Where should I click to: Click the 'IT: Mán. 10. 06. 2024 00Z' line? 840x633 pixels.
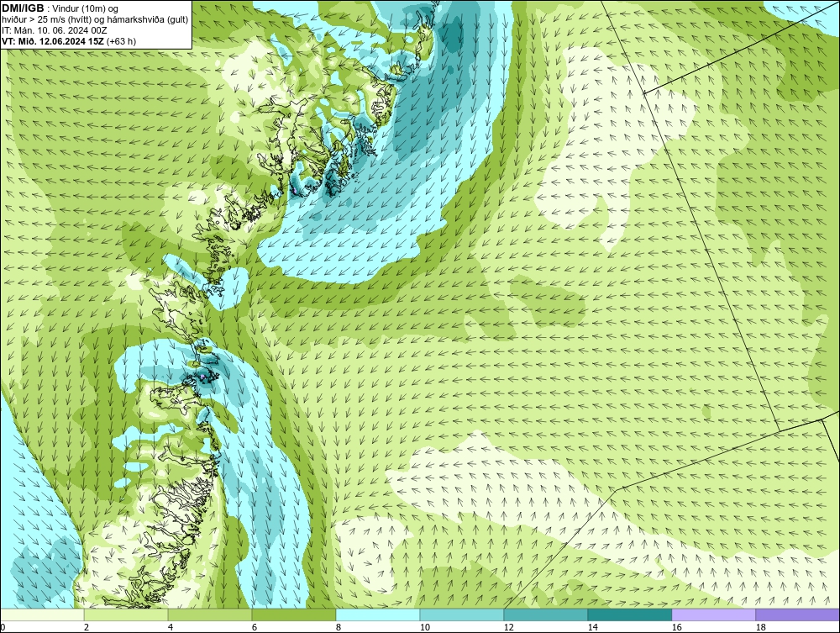pyautogui.click(x=54, y=30)
